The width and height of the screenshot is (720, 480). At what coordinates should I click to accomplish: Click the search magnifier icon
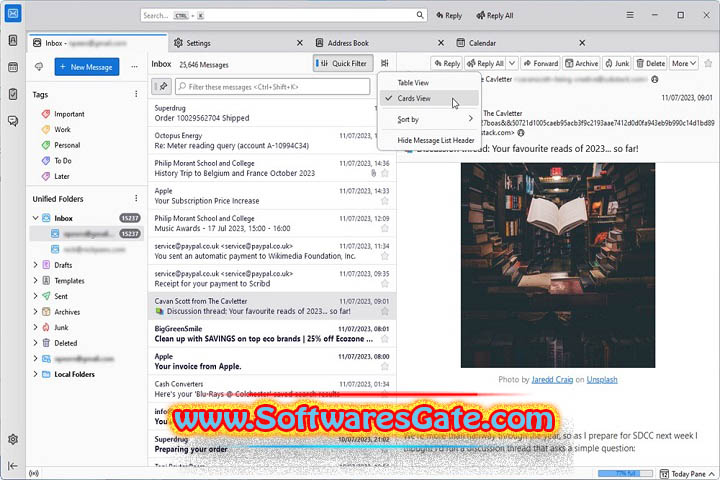(420, 15)
